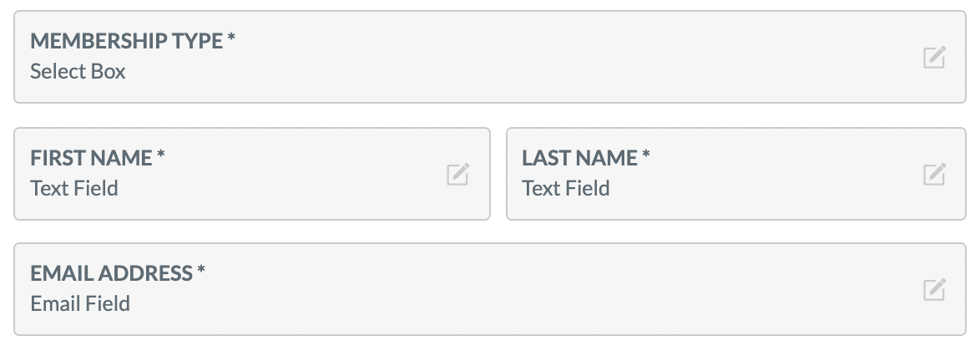The width and height of the screenshot is (980, 351).
Task: Click the FIRST NAME heading text
Action: (91, 158)
